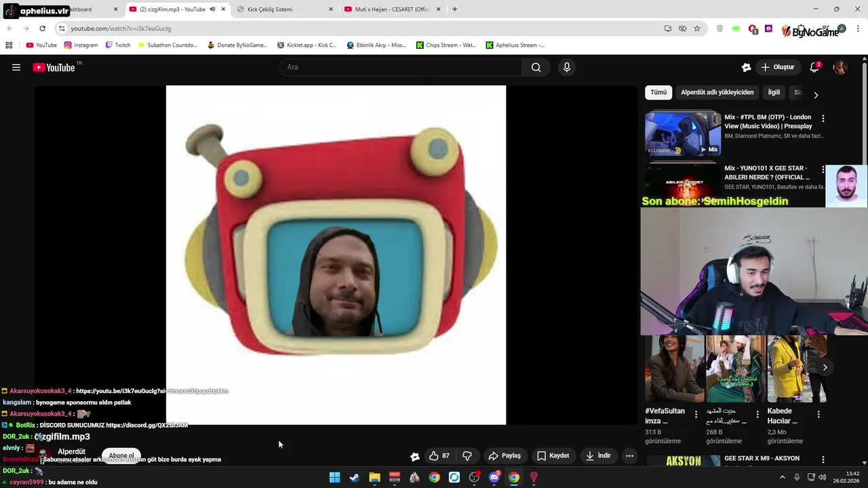Share the video with Paylaş
The image size is (868, 488).
505,455
